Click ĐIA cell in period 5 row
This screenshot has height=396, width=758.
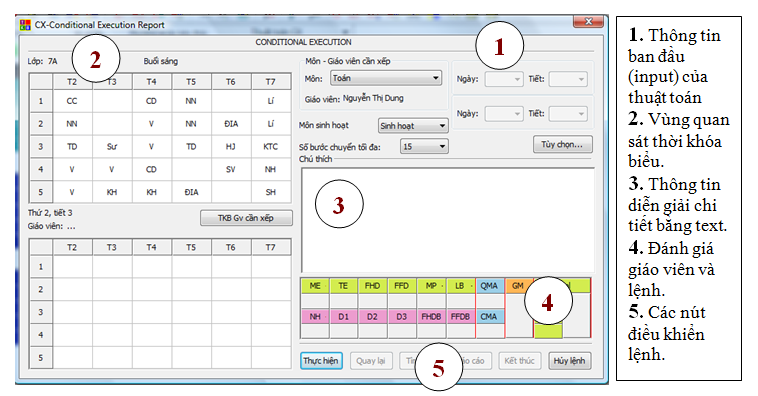(x=191, y=192)
